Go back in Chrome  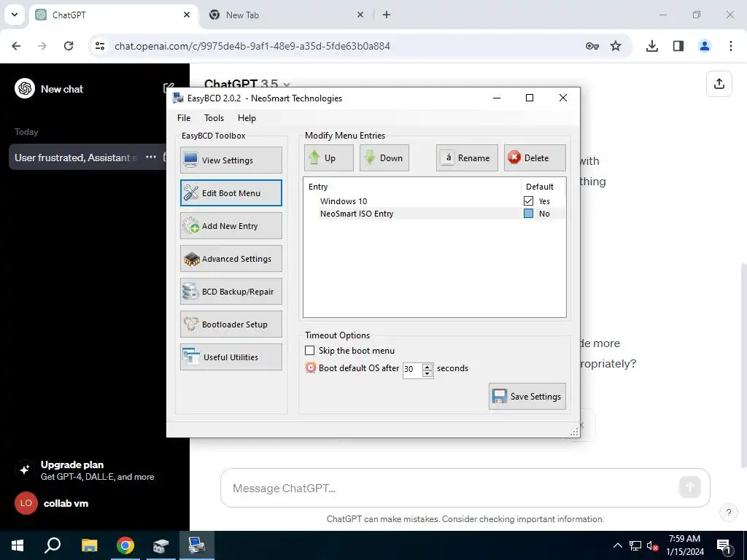(x=16, y=46)
